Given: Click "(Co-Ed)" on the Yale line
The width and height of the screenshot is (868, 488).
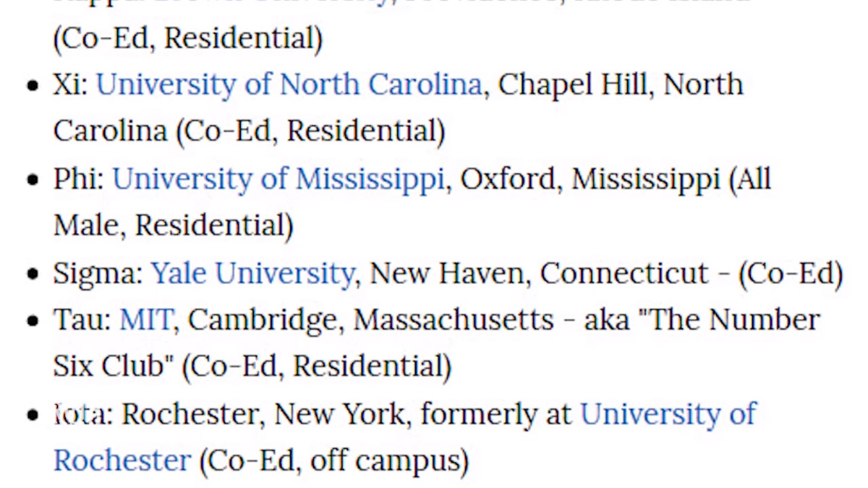Looking at the screenshot, I should click(x=791, y=274).
